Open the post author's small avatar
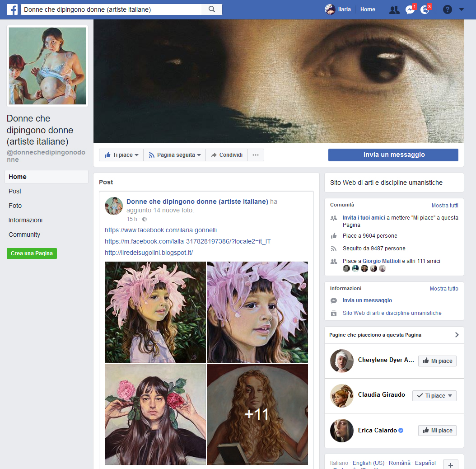Image resolution: width=476 pixels, height=469 pixels. click(x=113, y=206)
